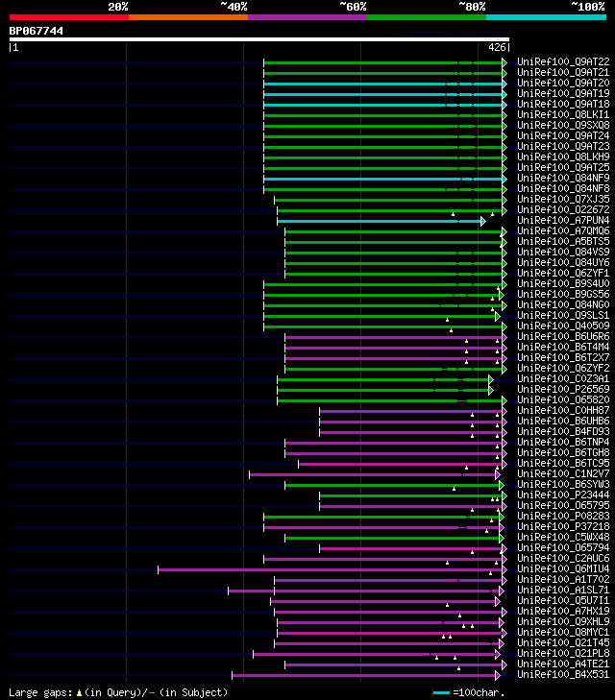Click the UniRef100_O22672 label
The image size is (615, 700).
[x=563, y=210]
